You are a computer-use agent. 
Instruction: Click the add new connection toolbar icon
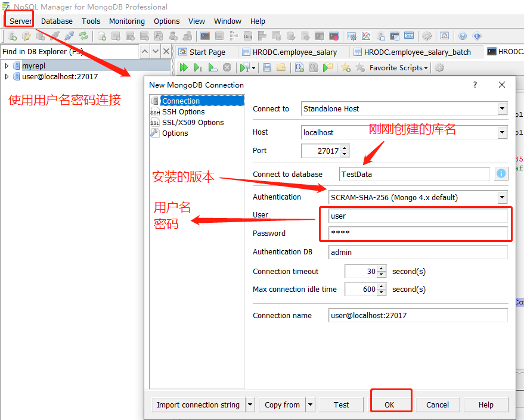click(12, 36)
